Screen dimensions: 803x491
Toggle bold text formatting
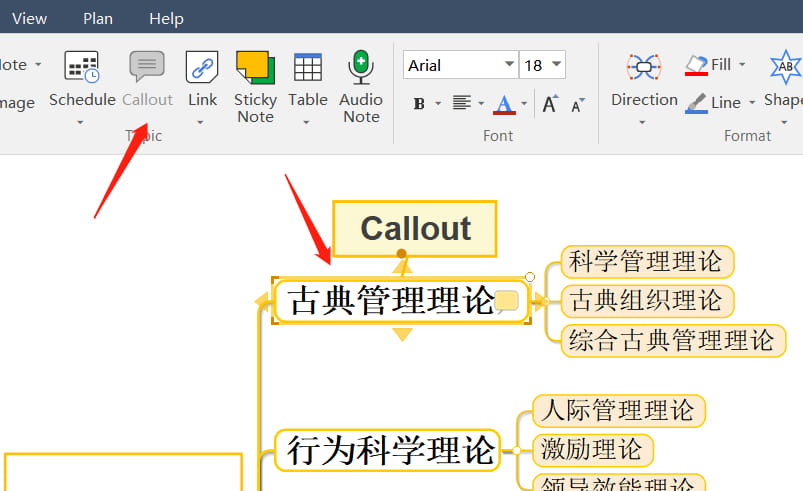pos(419,103)
